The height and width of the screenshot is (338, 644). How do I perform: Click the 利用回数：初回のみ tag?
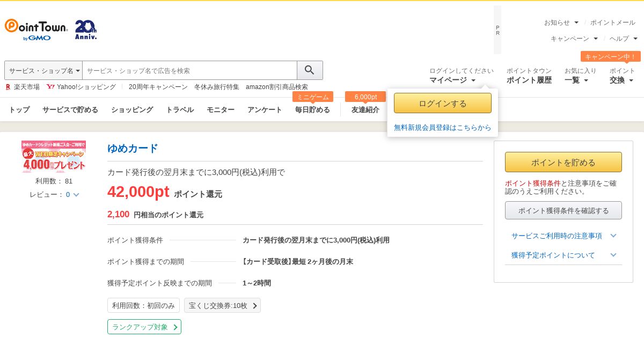143,305
